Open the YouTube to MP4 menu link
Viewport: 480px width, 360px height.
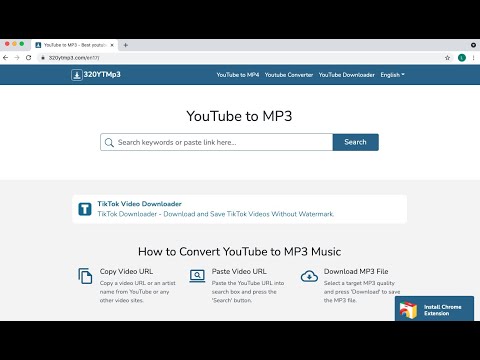pos(238,75)
